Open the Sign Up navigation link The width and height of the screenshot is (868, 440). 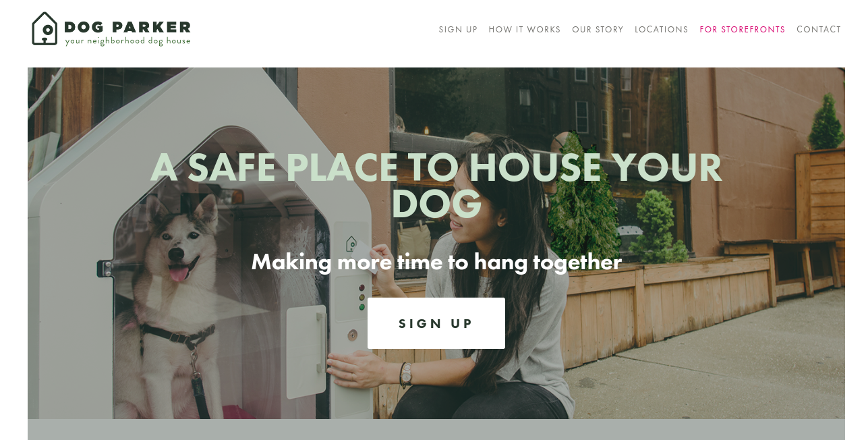[458, 30]
